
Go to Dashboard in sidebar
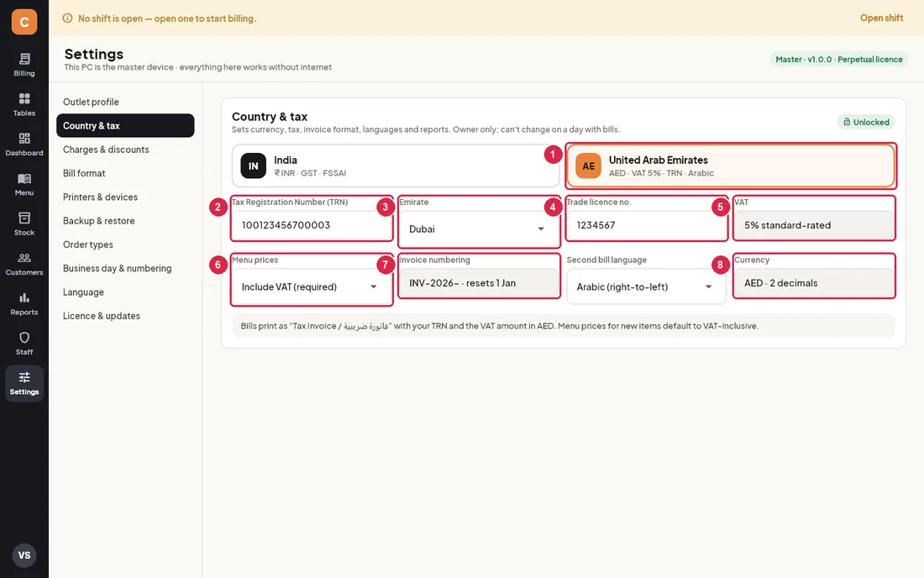(x=24, y=144)
